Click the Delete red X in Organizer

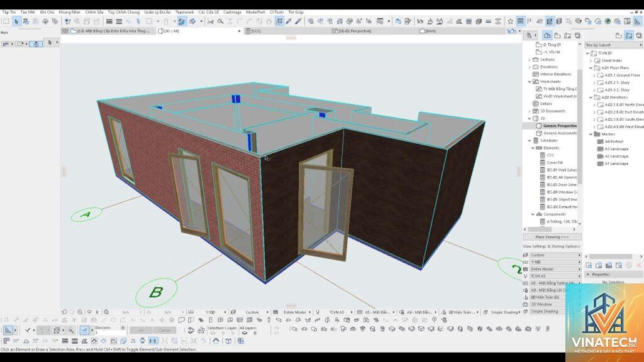pos(639,266)
